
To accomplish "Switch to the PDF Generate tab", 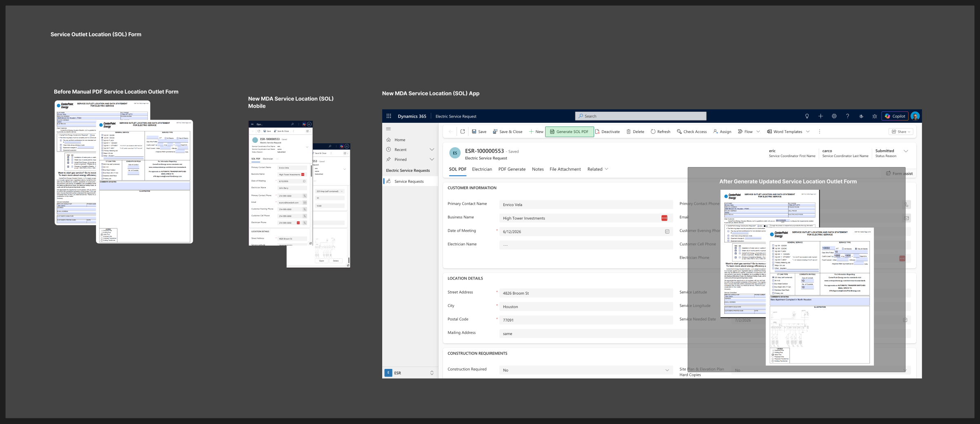I will click(512, 169).
